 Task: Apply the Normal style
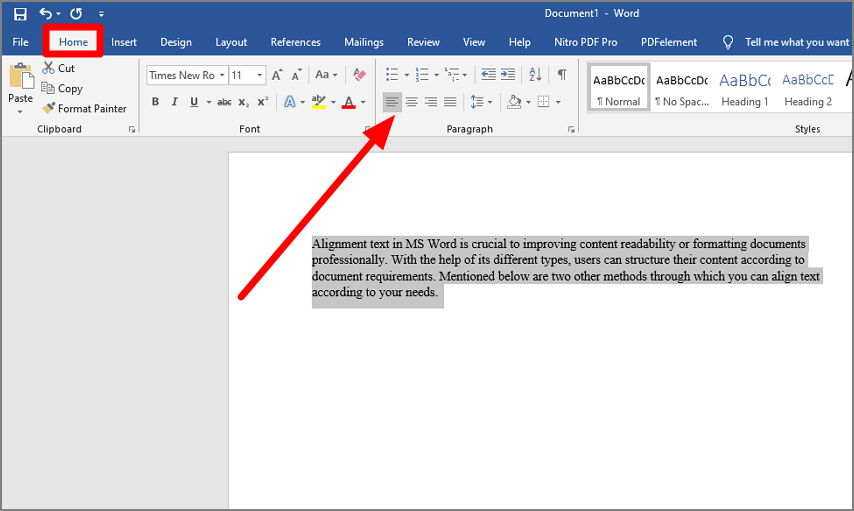[x=619, y=88]
